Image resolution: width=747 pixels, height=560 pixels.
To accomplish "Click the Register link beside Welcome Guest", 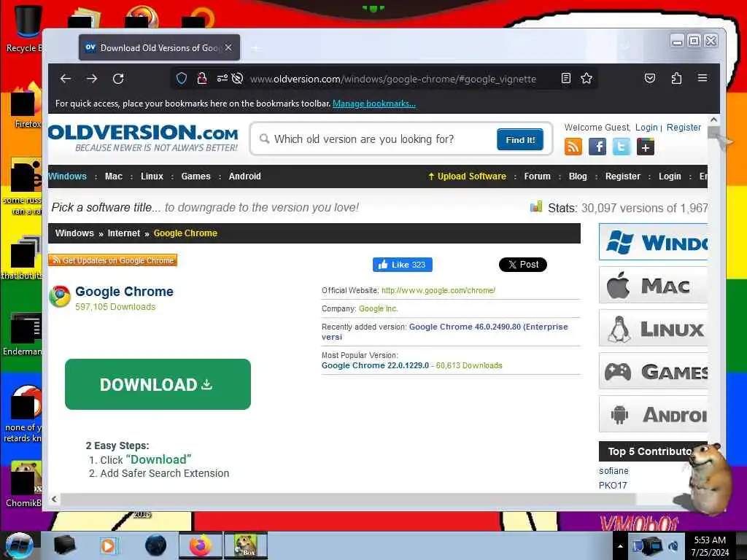I will coord(684,127).
